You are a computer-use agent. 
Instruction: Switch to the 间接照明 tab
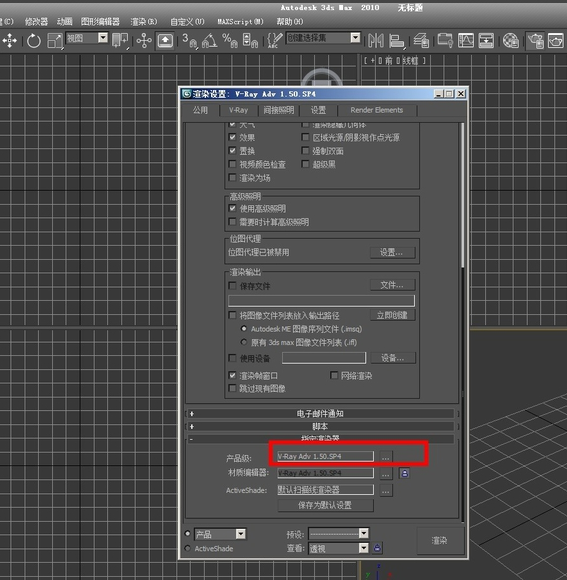pos(279,110)
